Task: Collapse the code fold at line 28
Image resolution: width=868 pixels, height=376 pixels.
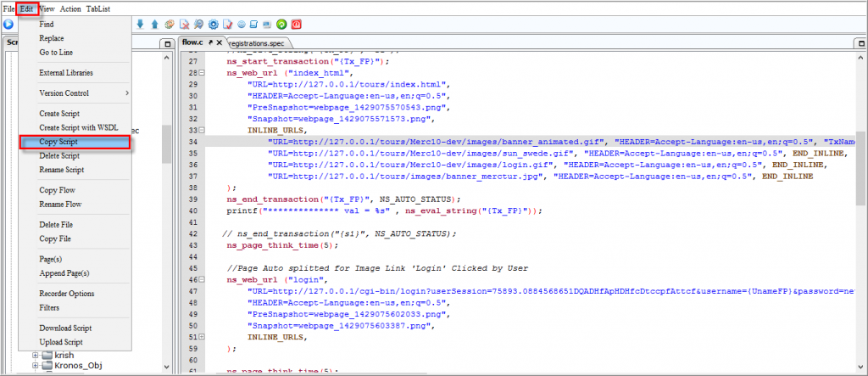Action: coord(202,73)
